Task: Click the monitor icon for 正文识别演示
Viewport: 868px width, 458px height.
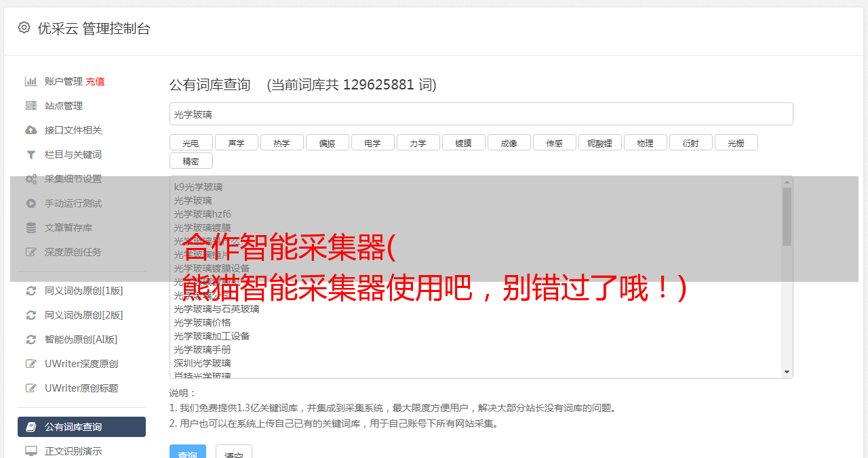Action: (31, 451)
